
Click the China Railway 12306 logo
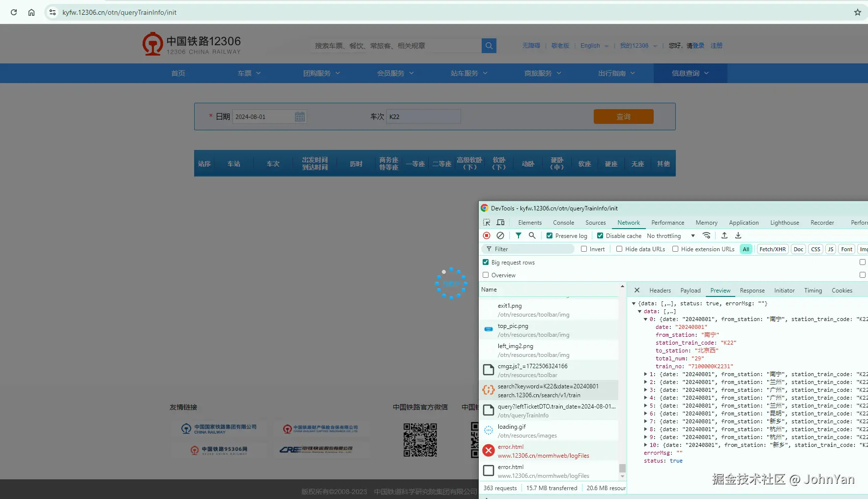[192, 44]
